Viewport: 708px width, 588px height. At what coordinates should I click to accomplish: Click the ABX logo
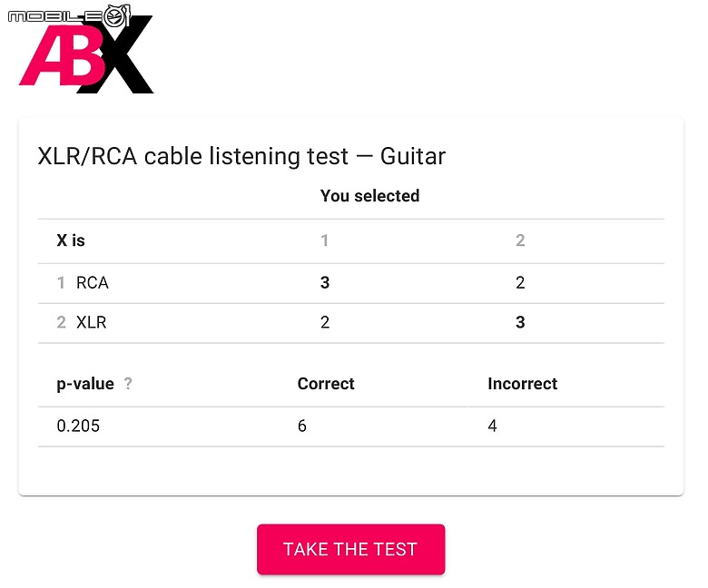coord(87,55)
